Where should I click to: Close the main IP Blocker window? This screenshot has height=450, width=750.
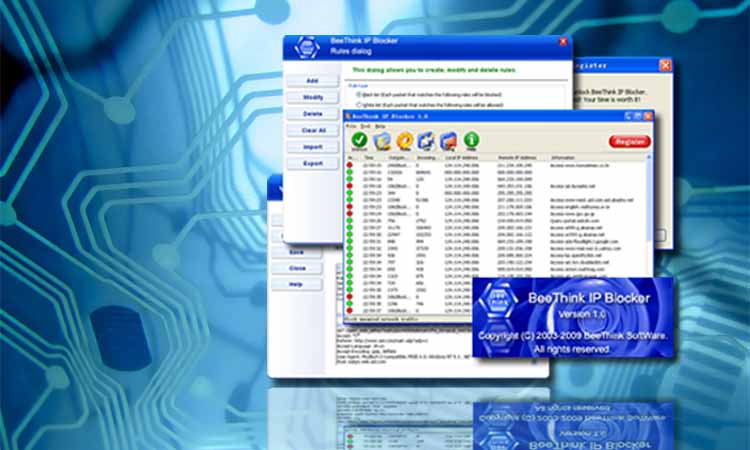pos(648,116)
